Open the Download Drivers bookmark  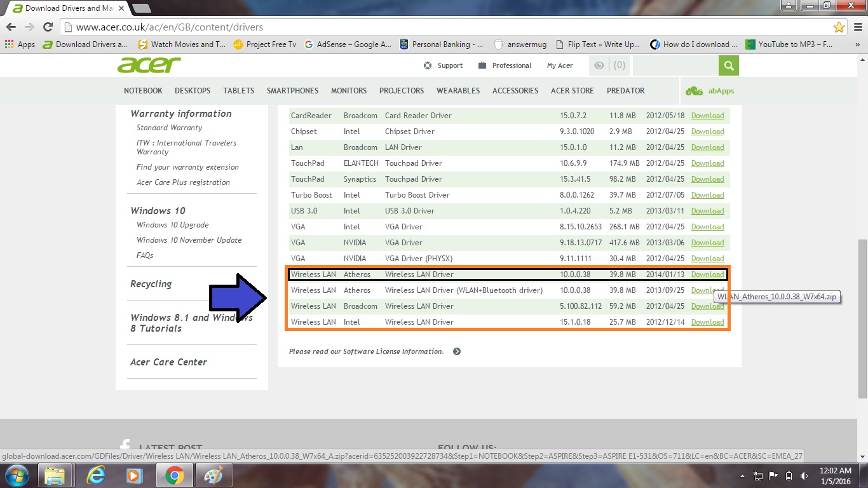coord(85,44)
